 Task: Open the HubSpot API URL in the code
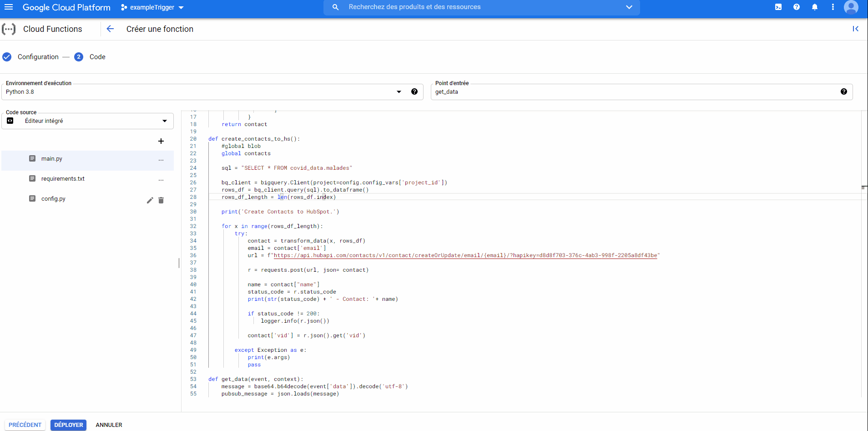coord(465,255)
